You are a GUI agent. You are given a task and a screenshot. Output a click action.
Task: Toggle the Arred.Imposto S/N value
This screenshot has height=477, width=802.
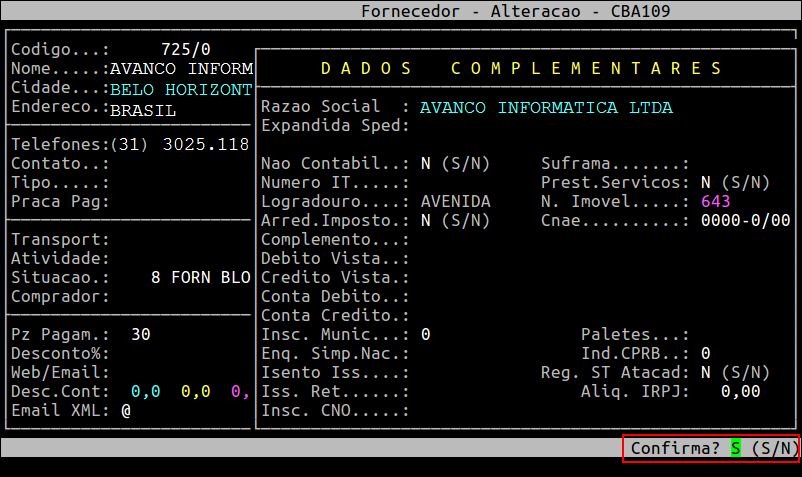(425, 221)
